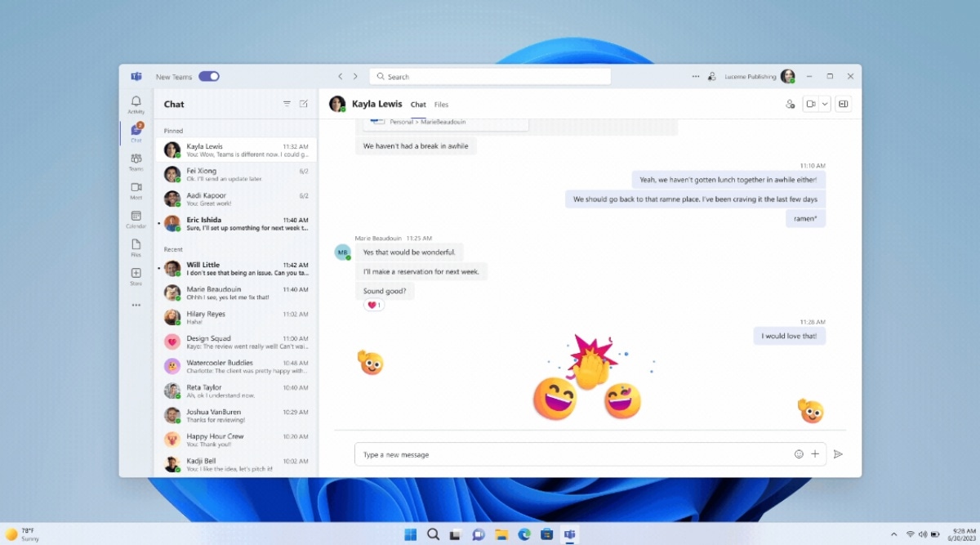This screenshot has height=545, width=980.
Task: Toggle the New Teams switch
Action: tap(209, 75)
